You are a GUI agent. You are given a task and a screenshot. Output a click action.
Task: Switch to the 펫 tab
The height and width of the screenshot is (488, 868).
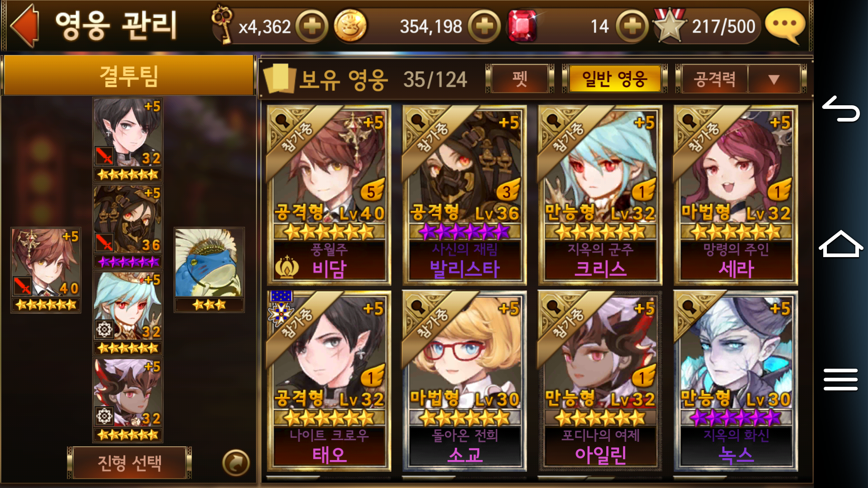[x=520, y=80]
